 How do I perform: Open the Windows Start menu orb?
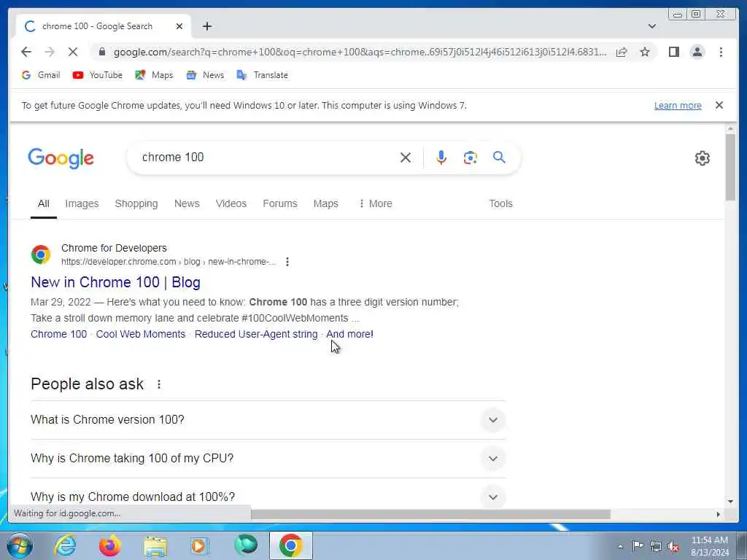pyautogui.click(x=20, y=545)
